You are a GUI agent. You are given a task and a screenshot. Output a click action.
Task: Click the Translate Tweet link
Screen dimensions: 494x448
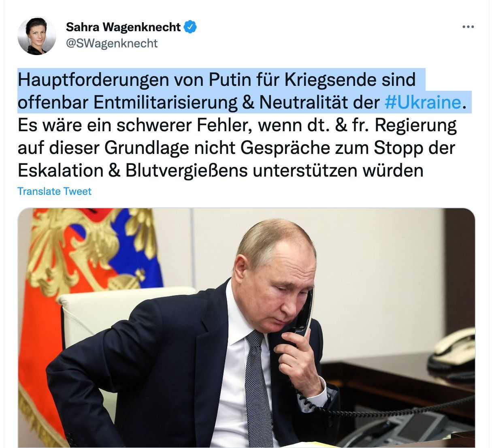click(55, 191)
